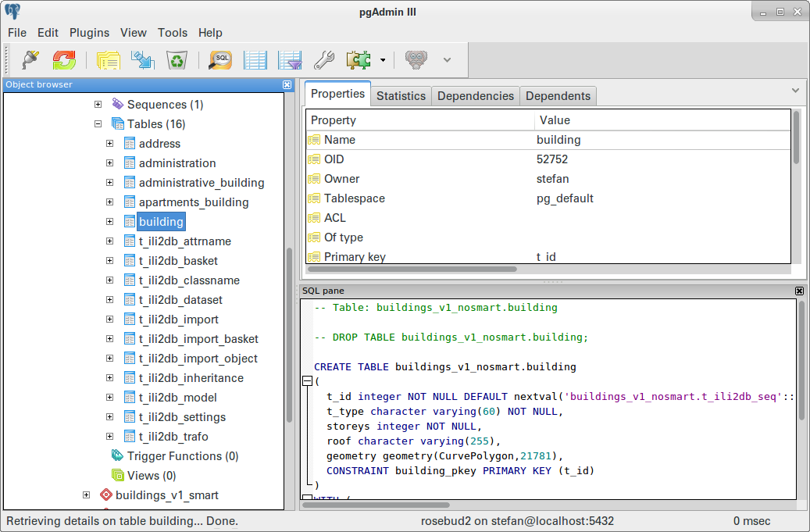Screen dimensions: 810x532
Task: View data in the selected table
Action: click(255, 60)
